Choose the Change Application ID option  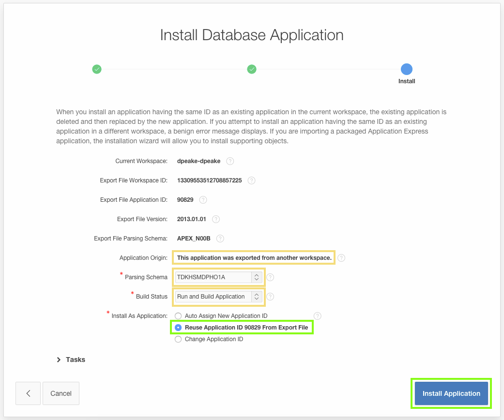(178, 339)
